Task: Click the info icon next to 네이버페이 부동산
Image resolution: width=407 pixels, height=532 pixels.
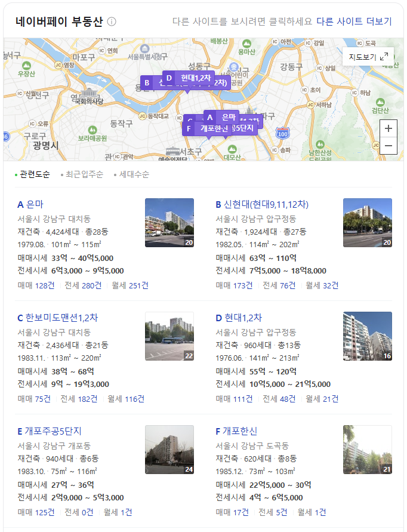Action: click(112, 21)
